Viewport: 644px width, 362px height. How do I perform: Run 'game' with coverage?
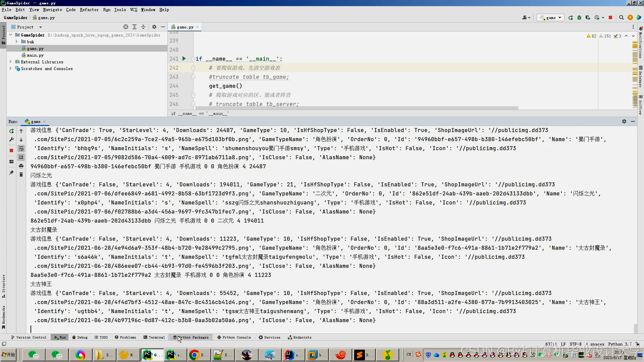[x=588, y=18]
